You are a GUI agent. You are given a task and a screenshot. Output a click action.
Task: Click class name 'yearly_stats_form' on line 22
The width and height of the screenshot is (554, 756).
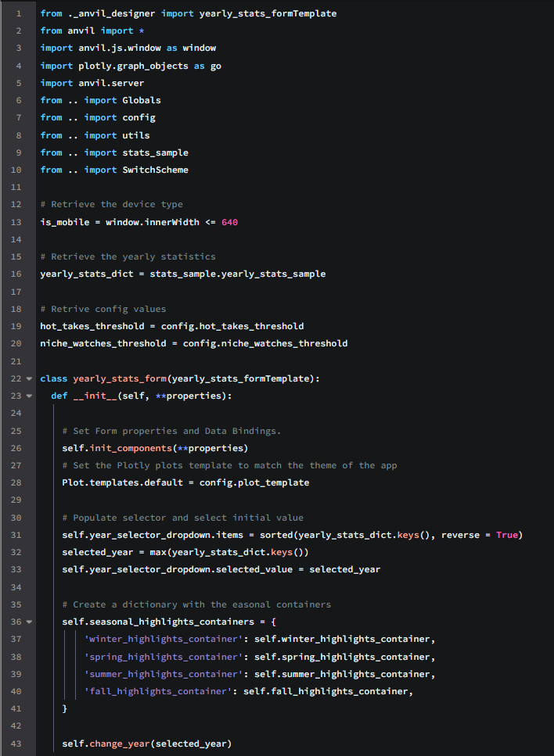(x=120, y=379)
